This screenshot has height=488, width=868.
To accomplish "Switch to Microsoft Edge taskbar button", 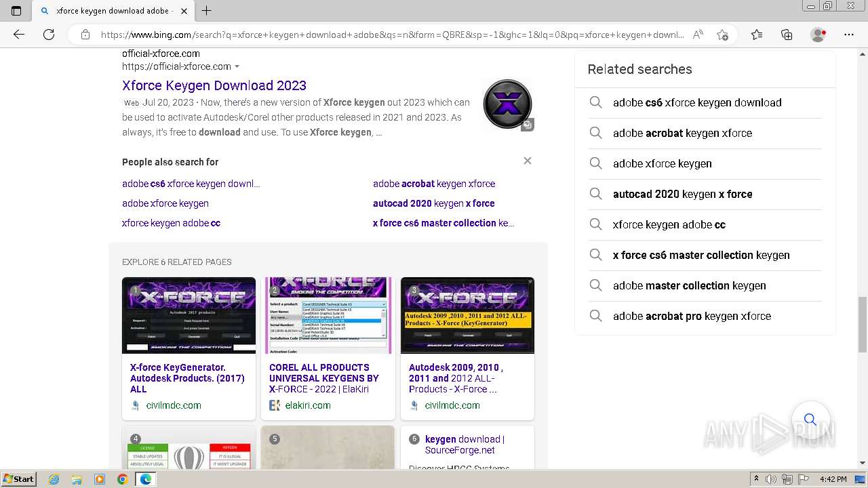I will click(x=145, y=479).
